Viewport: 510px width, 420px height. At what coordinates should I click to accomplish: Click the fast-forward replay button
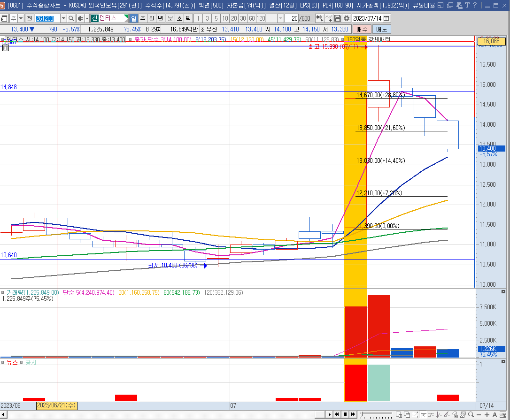pos(353,414)
